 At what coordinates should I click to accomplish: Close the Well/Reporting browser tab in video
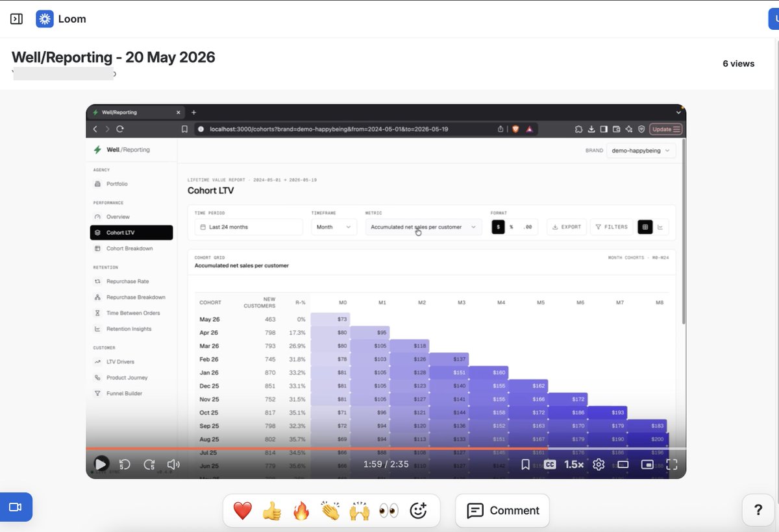coord(179,112)
